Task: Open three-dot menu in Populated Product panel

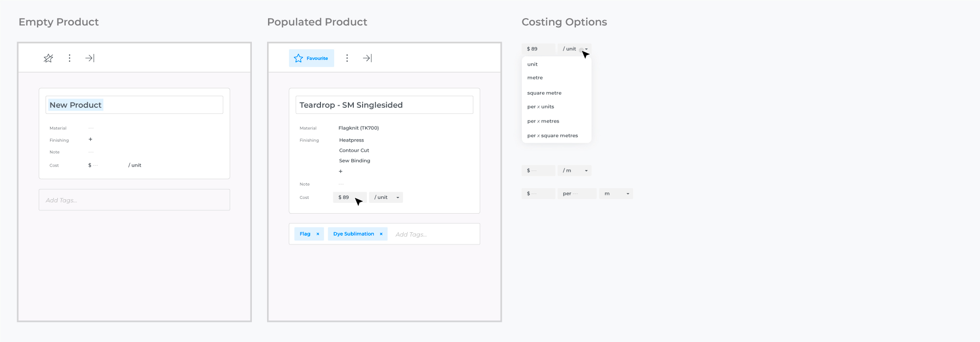Action: point(347,58)
